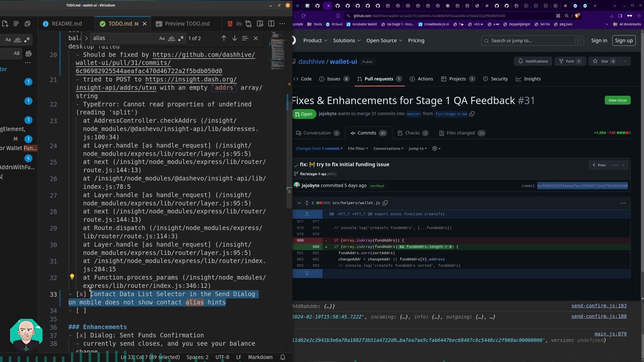Screen dimensions: 644x362
Task: Open the Product dropdown on GitHub
Action: [315, 40]
